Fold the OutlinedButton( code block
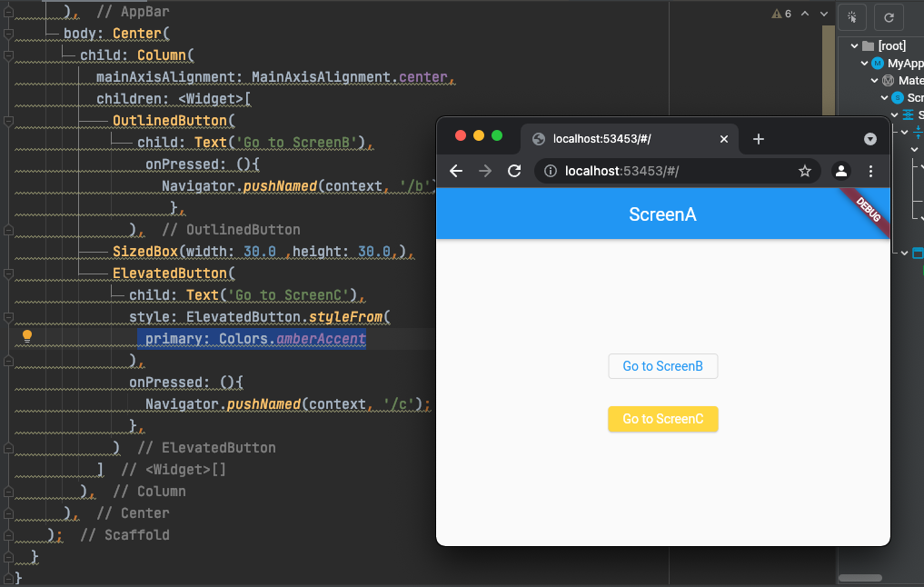This screenshot has width=924, height=587. 8,122
